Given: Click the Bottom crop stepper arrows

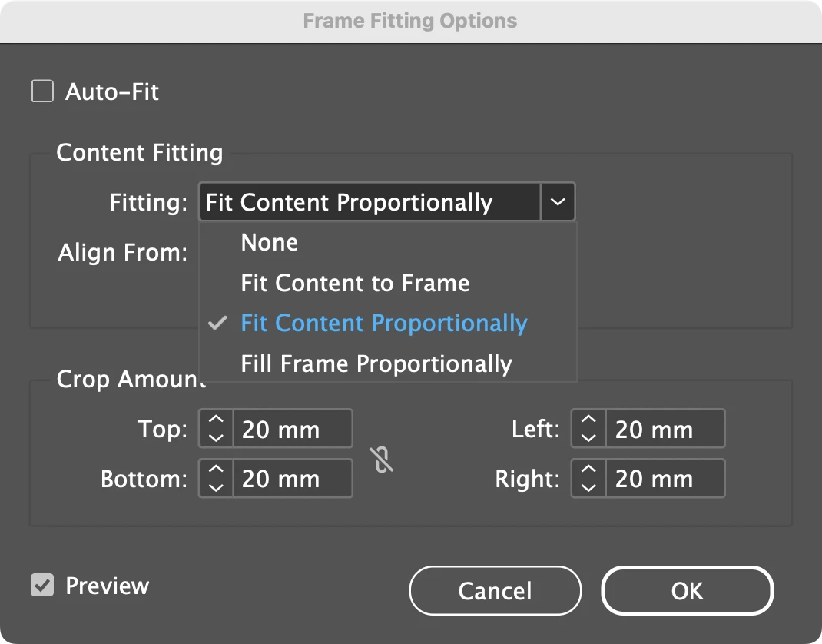Looking at the screenshot, I should click(216, 478).
